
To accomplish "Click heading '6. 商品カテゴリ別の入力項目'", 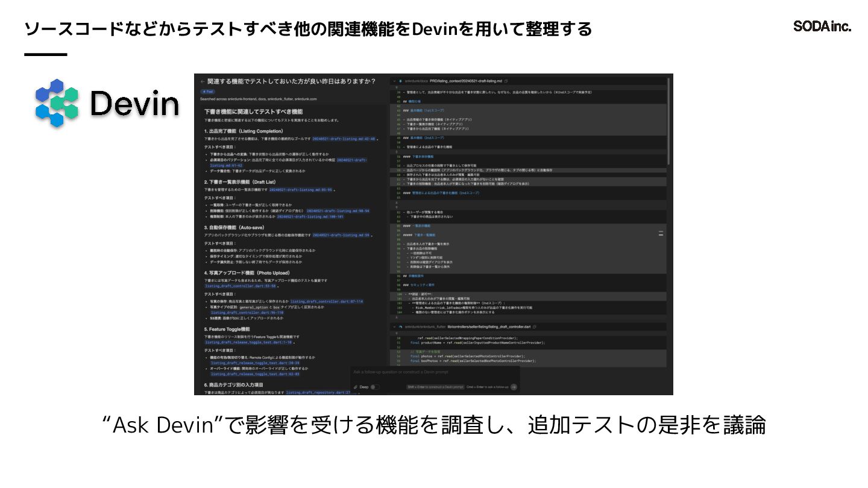I will pos(233,384).
